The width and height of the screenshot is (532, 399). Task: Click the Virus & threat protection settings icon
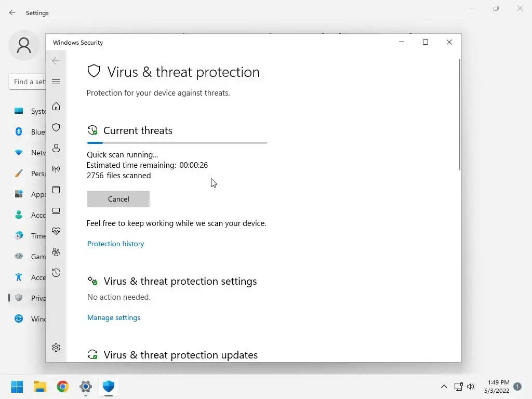coord(92,281)
